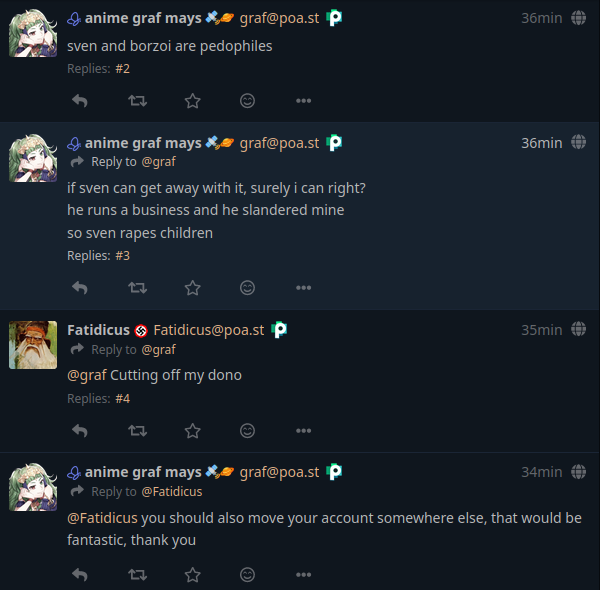Open more options on first post

point(304,100)
